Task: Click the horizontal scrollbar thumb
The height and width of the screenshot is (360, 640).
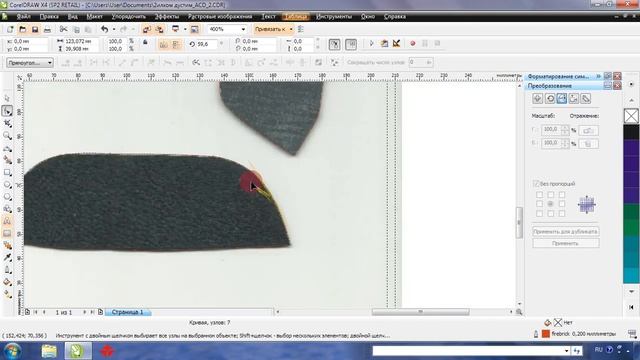Action: [x=420, y=312]
